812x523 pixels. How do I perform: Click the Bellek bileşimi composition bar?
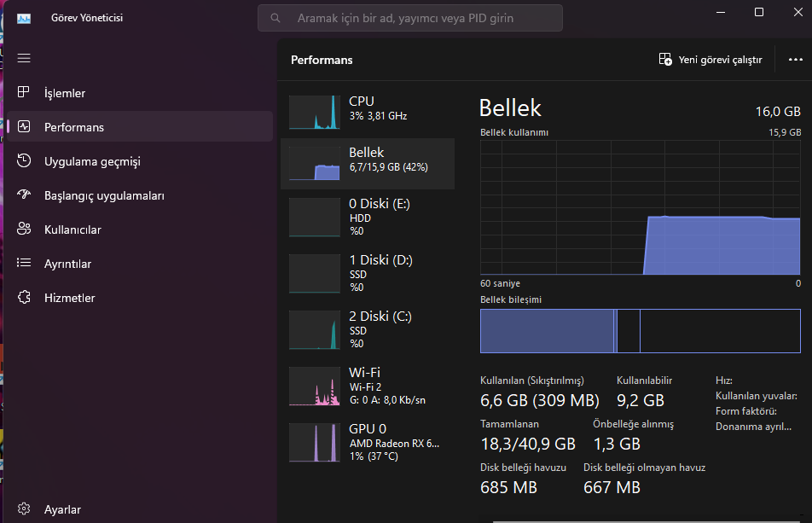pos(640,331)
